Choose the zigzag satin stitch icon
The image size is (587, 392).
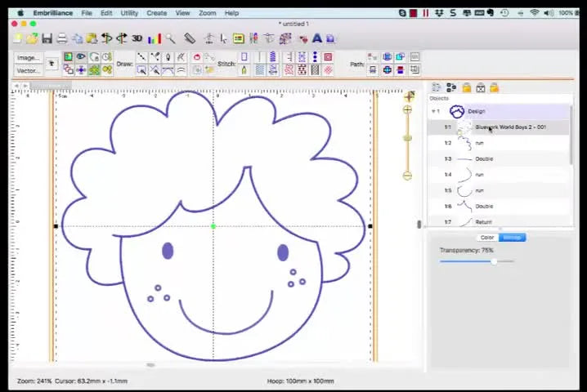tap(273, 57)
